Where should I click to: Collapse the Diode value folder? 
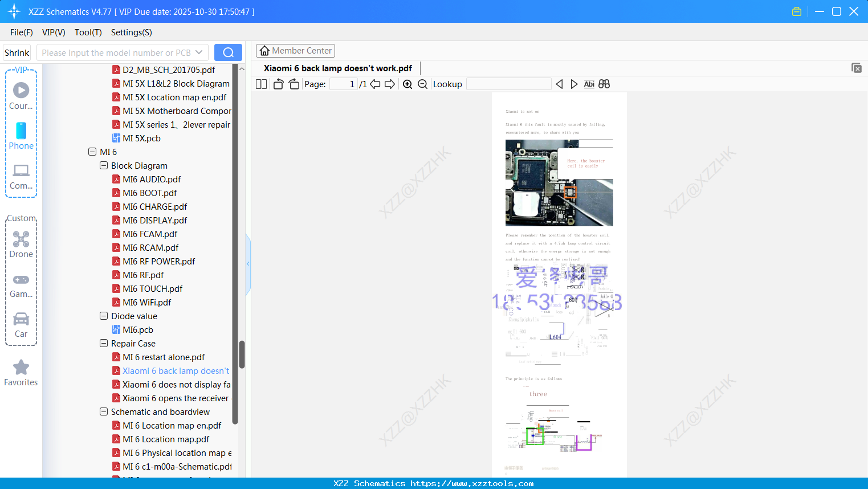click(104, 316)
